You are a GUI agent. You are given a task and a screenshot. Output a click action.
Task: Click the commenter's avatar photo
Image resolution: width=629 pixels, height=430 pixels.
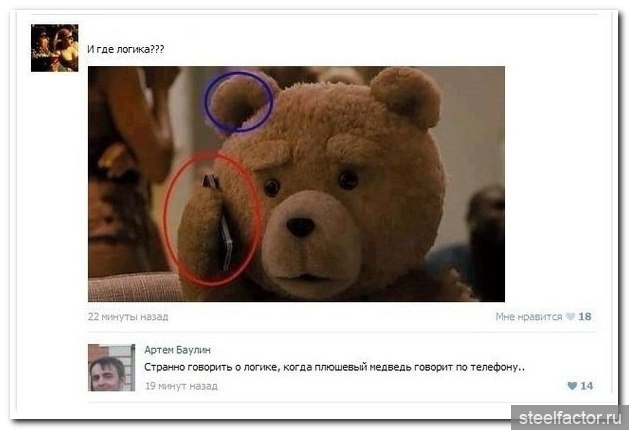112,367
